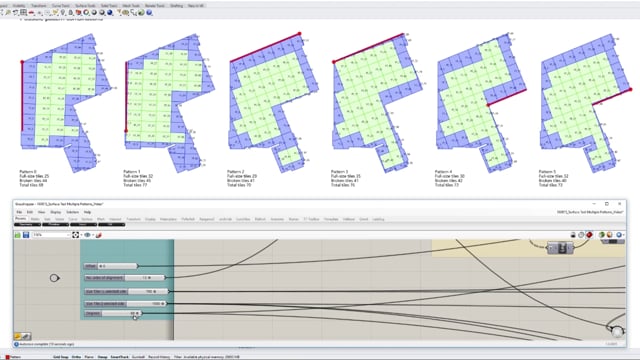Click the green Open File icon
The height and width of the screenshot is (360, 640).
pyautogui.click(x=18, y=235)
